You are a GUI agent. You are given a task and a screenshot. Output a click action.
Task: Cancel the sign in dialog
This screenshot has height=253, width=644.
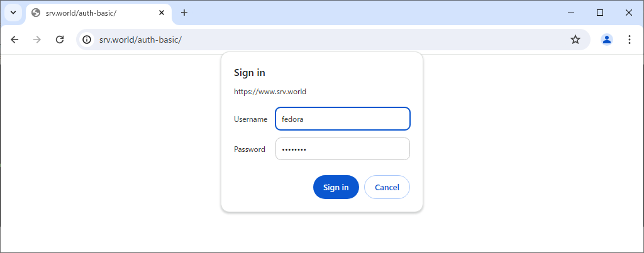[387, 187]
